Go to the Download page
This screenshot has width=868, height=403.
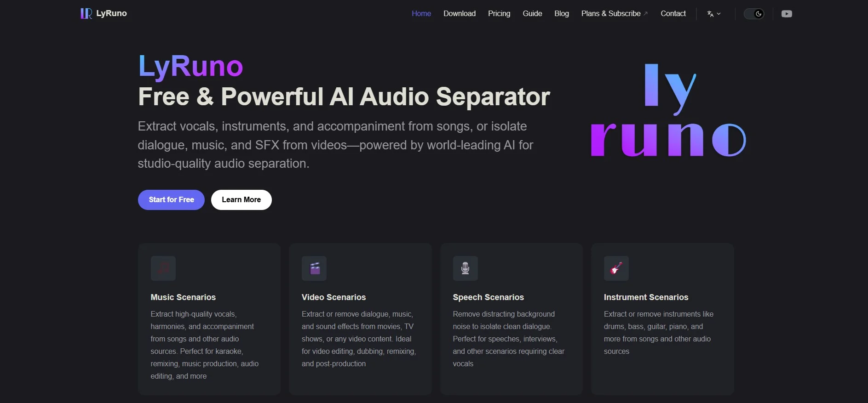click(459, 14)
